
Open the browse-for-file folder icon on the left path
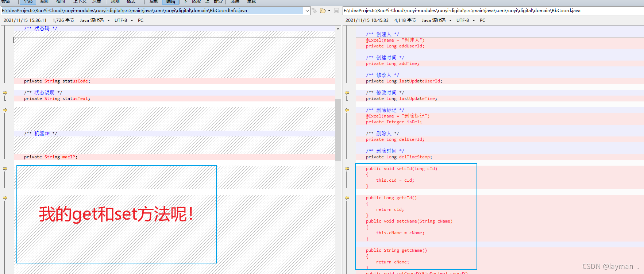323,11
